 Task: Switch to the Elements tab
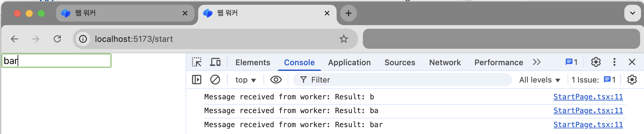click(x=252, y=62)
